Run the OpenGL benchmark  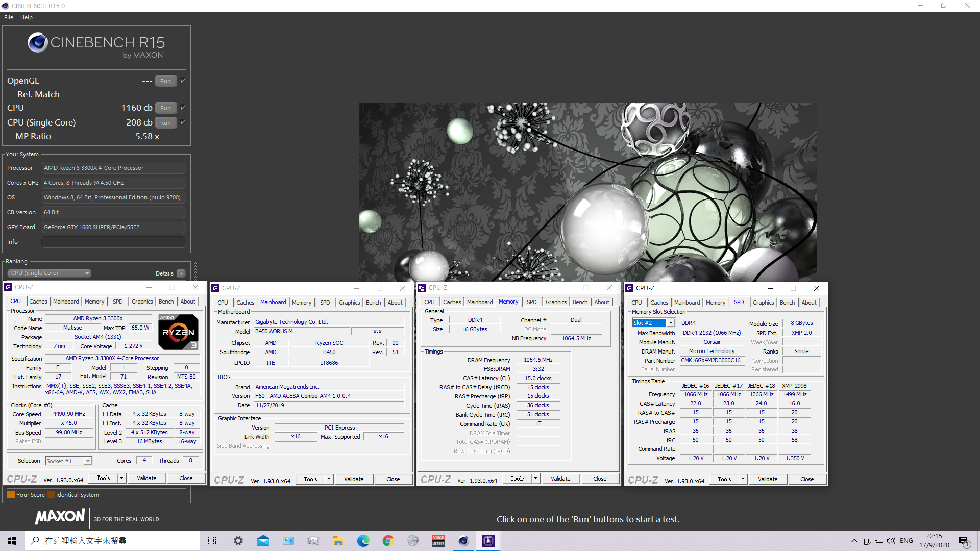pos(166,81)
